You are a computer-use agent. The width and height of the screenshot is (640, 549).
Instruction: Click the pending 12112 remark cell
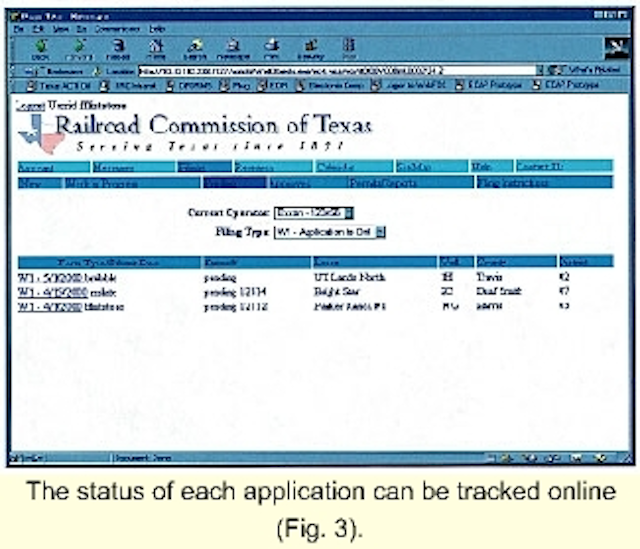point(236,307)
